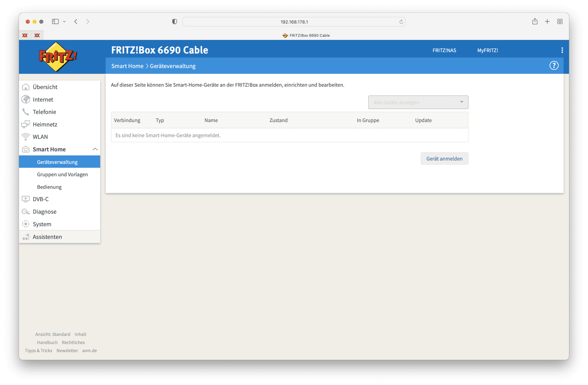Open the Tipps & Tricks footer link
The height and width of the screenshot is (385, 588).
39,351
